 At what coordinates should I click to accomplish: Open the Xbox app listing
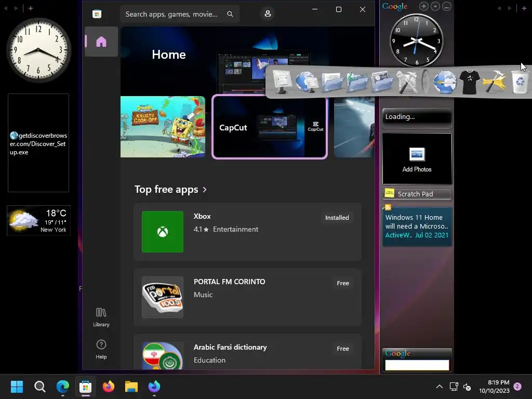point(248,232)
